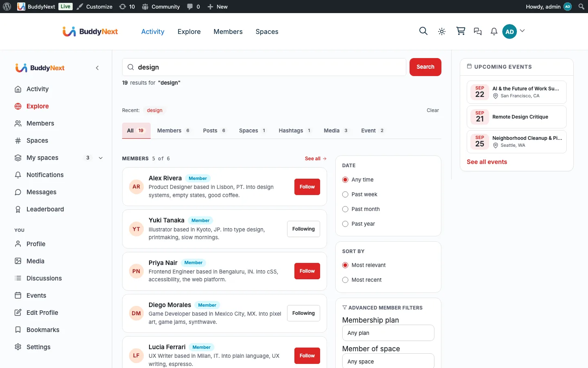
Task: Open the See all events link
Action: click(487, 162)
